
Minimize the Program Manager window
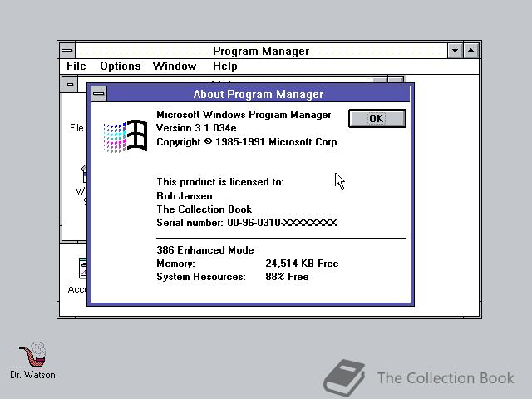455,51
